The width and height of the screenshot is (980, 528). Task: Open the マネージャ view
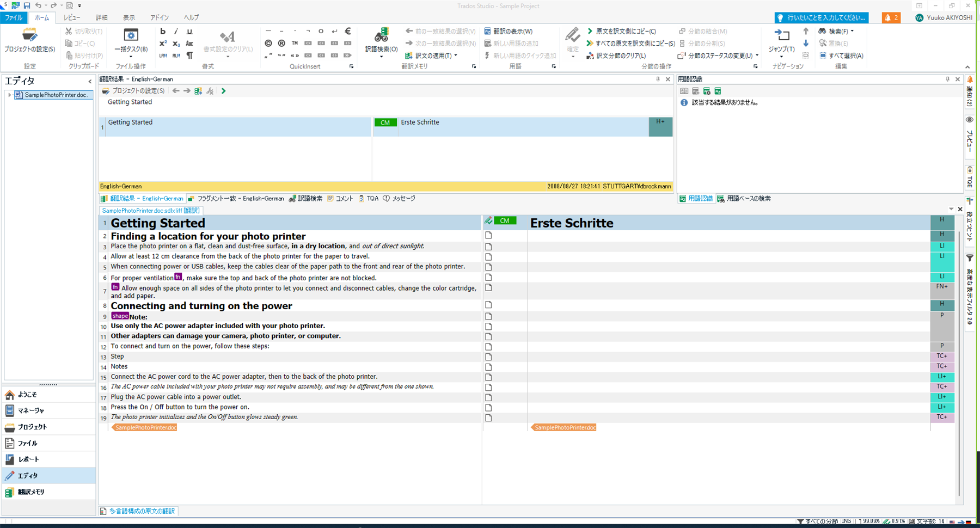(x=49, y=410)
